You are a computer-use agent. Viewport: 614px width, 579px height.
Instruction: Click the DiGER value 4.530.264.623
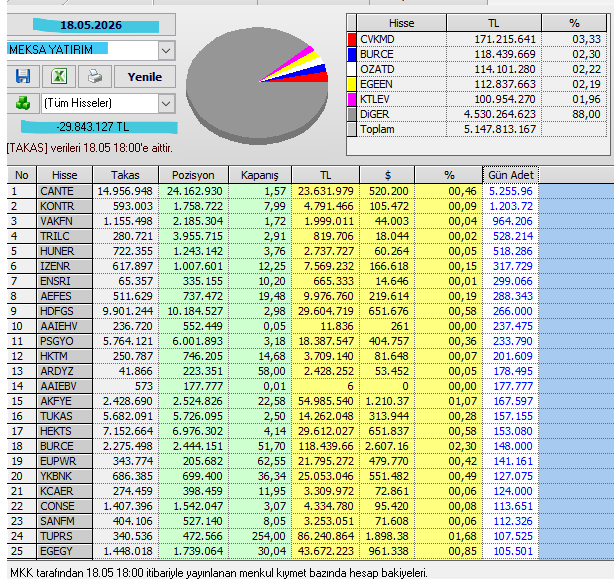click(x=500, y=114)
